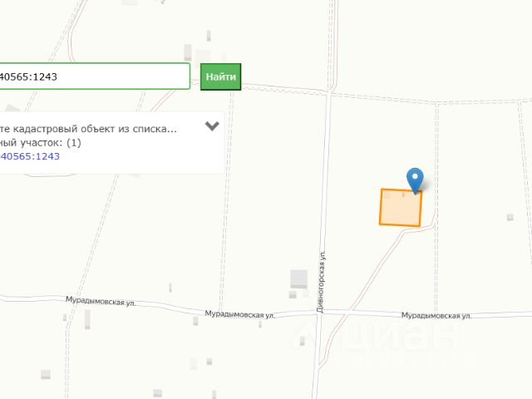
Task: Select gray building at bottom-left map corner
Action: coord(46,374)
